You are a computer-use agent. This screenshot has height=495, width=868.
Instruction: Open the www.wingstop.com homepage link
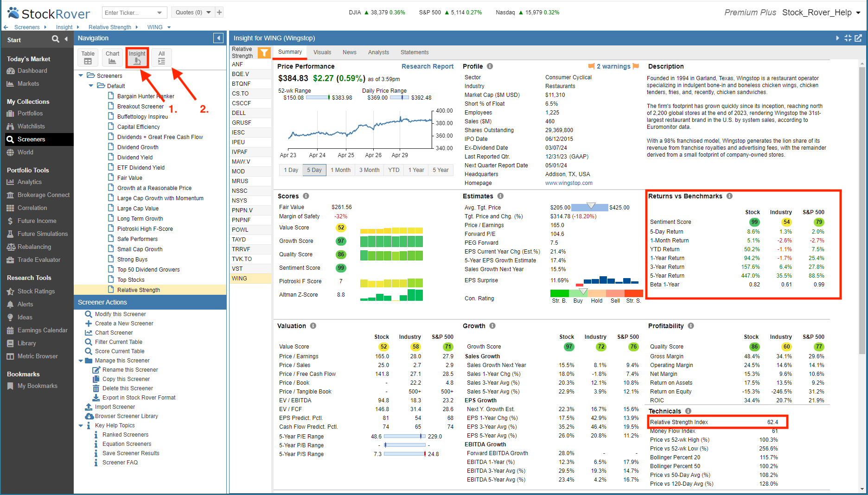tap(569, 183)
